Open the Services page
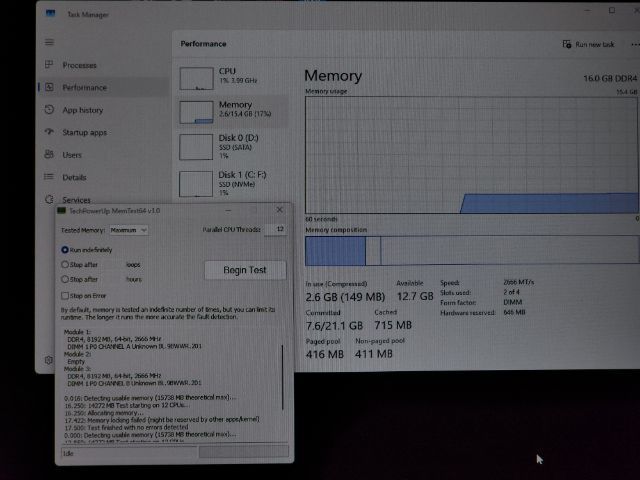Viewport: 640px width, 480px height. coord(76,200)
